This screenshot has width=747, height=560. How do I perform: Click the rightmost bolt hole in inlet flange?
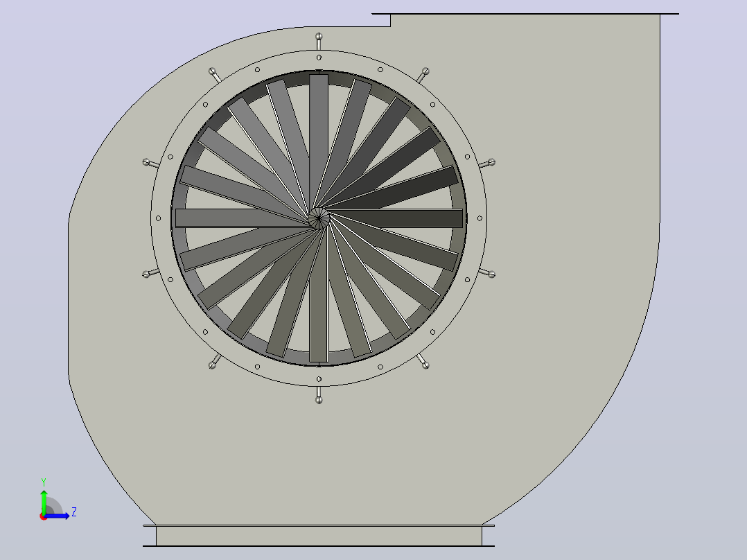480,218
